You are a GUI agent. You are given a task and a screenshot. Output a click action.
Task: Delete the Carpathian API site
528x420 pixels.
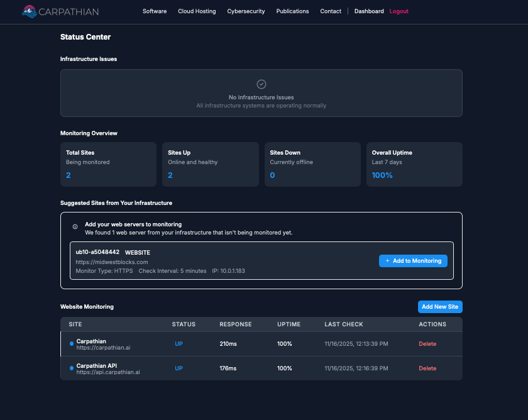coord(427,368)
